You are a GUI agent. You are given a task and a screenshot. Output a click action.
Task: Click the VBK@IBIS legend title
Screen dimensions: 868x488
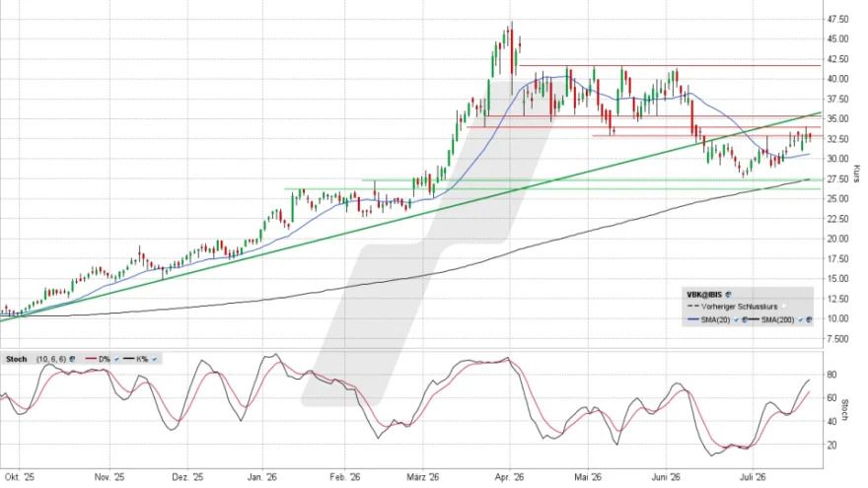(704, 295)
